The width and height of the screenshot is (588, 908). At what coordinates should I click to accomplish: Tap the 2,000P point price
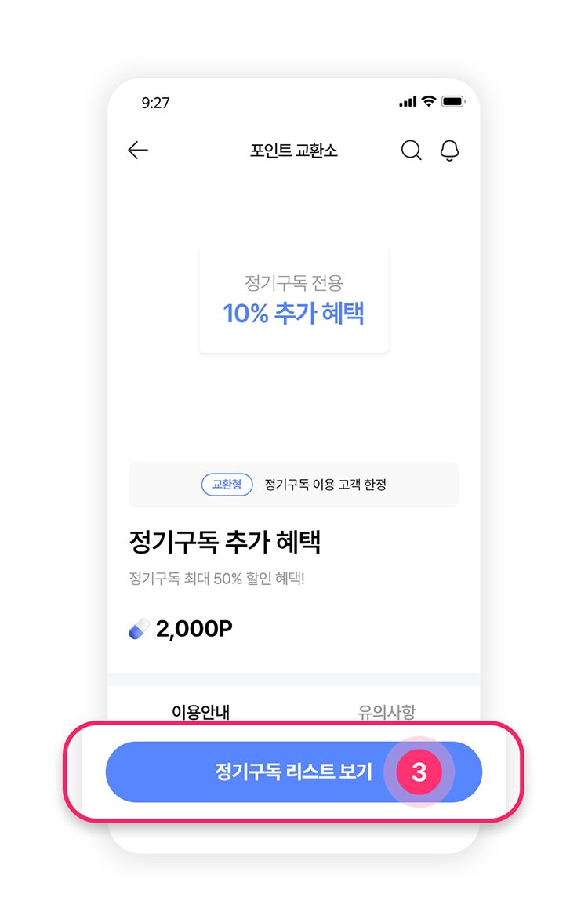[x=194, y=629]
